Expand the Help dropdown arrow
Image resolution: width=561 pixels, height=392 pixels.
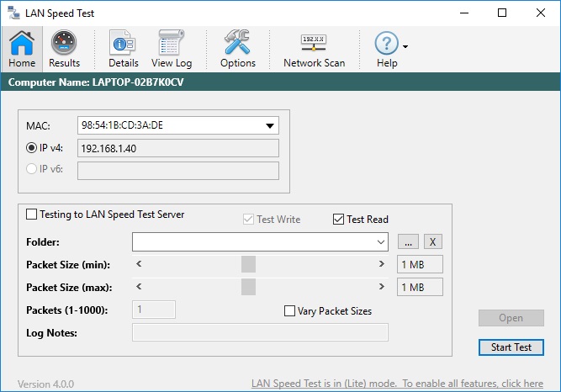click(405, 46)
